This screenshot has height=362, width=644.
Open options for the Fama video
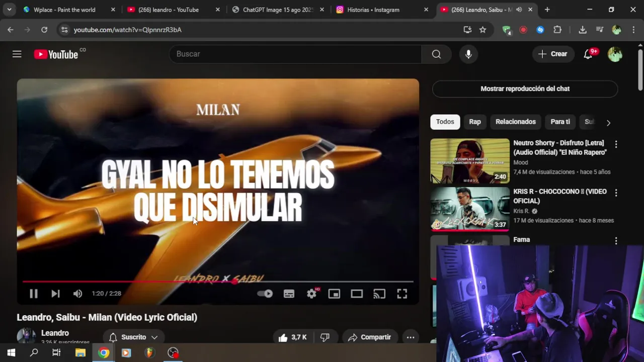pyautogui.click(x=616, y=241)
